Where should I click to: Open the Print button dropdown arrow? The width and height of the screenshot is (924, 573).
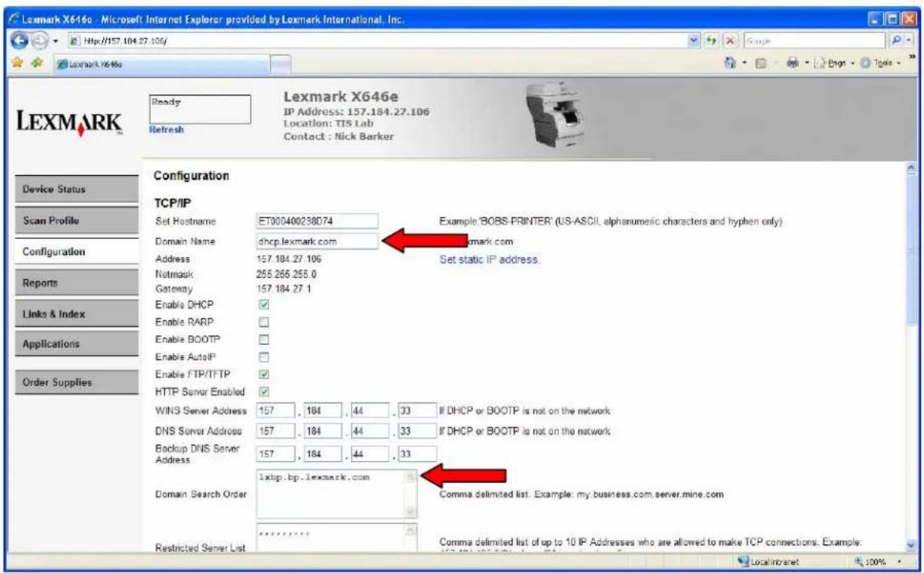(808, 63)
